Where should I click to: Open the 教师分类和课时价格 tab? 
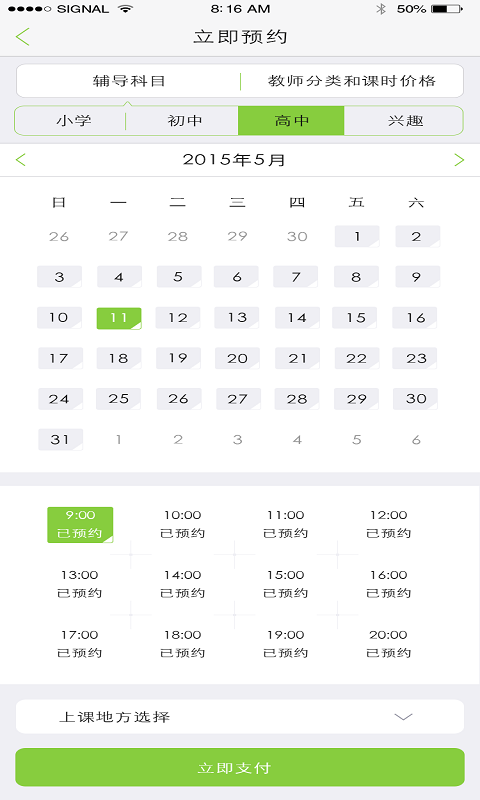tap(352, 81)
